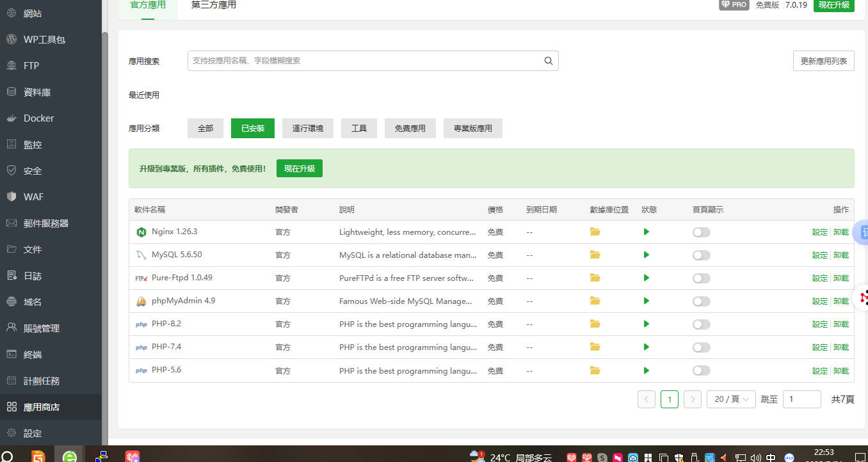Toggle homepage display for Nginx 1.26.3
This screenshot has width=868, height=462.
(x=701, y=232)
